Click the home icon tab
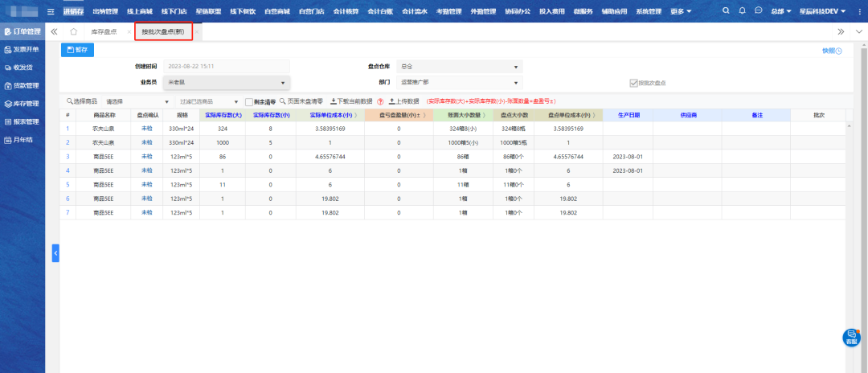The image size is (868, 373). (x=73, y=31)
